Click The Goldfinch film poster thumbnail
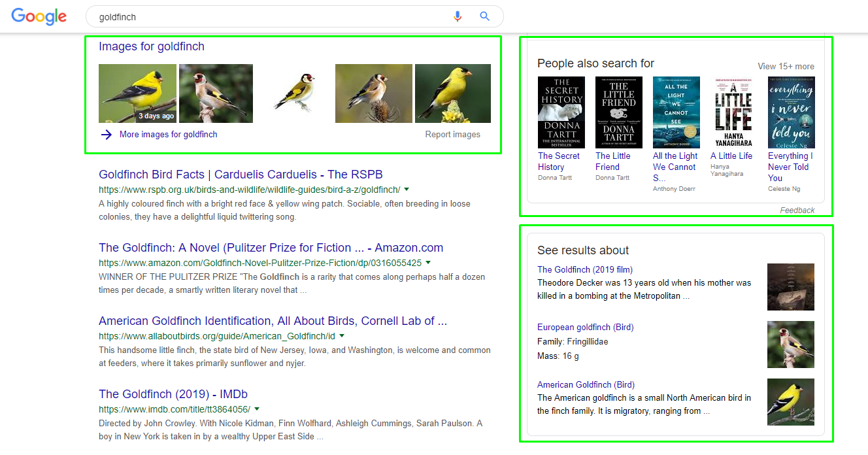This screenshot has width=868, height=455. tap(791, 287)
